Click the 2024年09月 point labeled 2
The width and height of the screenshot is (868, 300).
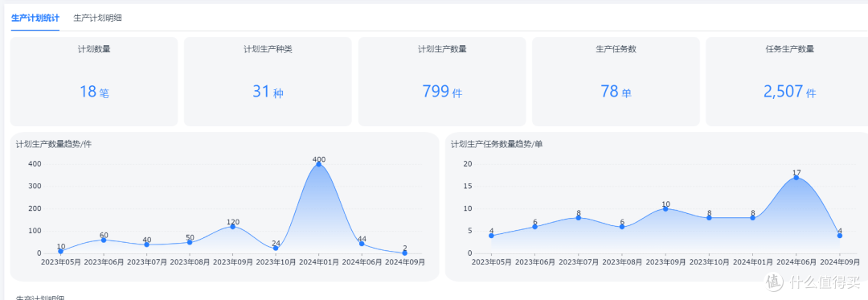[x=404, y=253]
